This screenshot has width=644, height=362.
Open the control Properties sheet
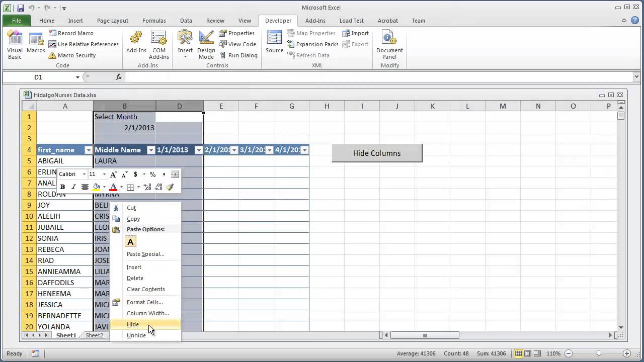pyautogui.click(x=236, y=33)
